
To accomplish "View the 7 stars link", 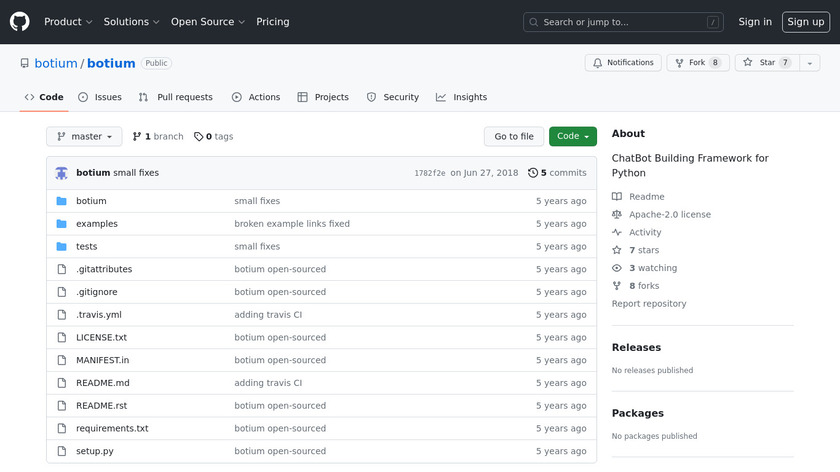I will pos(644,250).
